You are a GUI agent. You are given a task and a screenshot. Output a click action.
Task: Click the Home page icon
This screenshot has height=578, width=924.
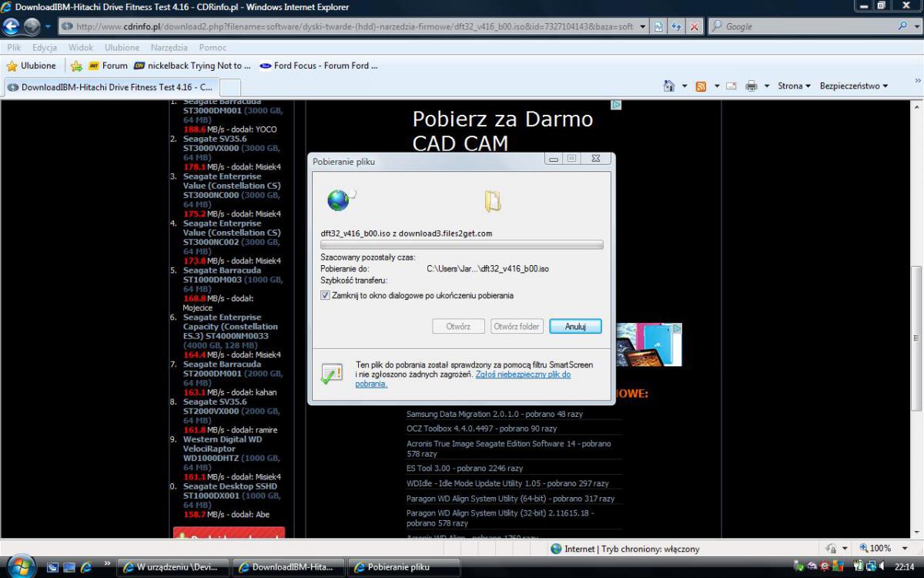669,86
